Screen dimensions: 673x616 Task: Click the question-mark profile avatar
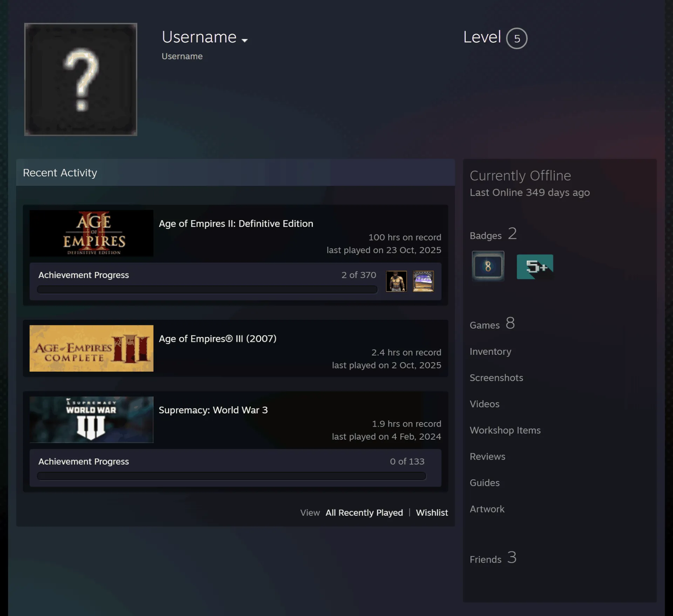[81, 79]
